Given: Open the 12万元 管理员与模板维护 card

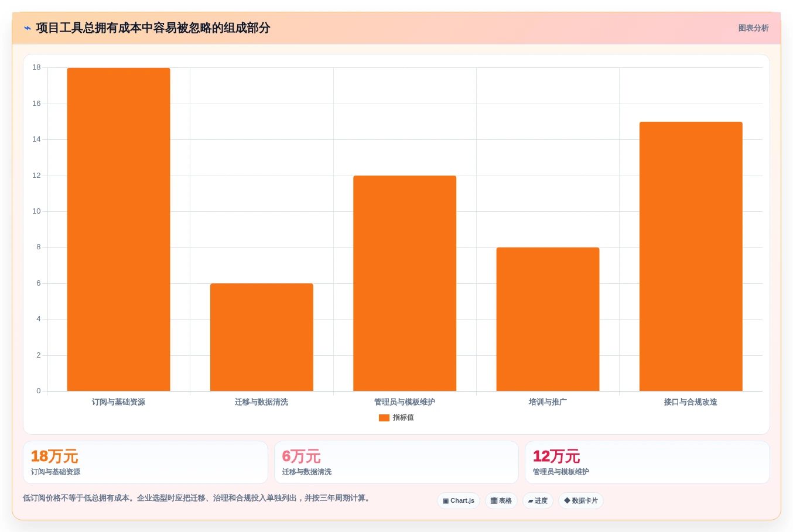Looking at the screenshot, I should click(647, 462).
